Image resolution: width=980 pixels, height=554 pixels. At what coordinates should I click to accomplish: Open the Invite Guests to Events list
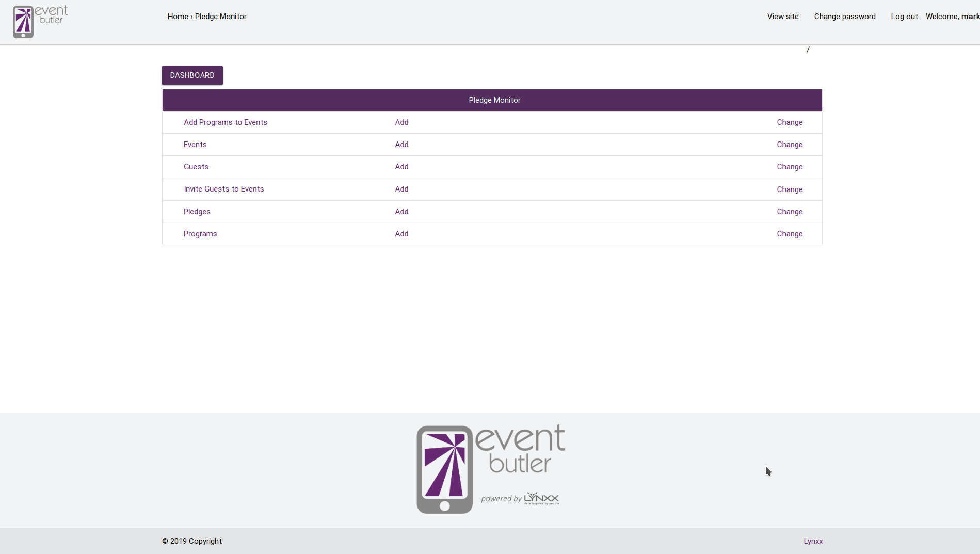223,189
